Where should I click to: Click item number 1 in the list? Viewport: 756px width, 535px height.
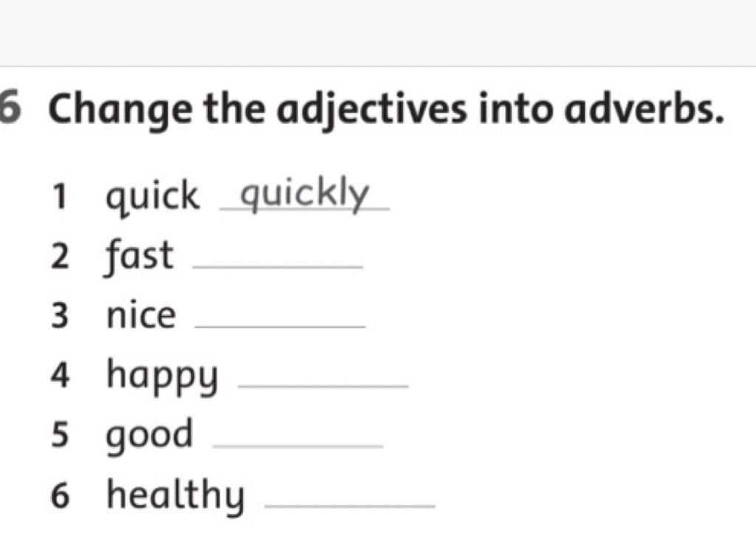59,196
